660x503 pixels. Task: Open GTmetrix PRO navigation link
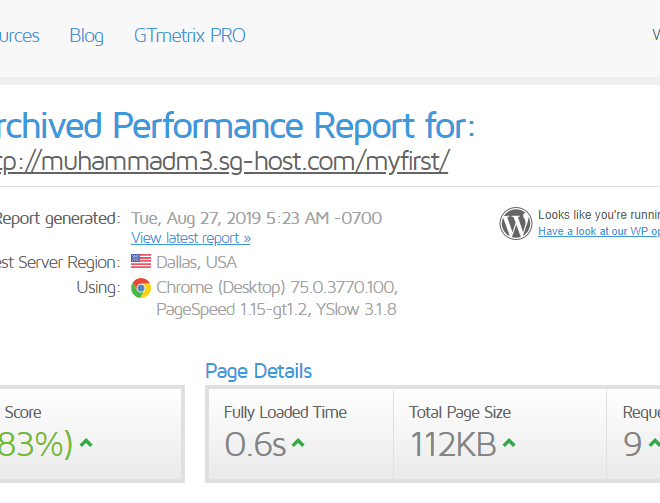coord(190,36)
